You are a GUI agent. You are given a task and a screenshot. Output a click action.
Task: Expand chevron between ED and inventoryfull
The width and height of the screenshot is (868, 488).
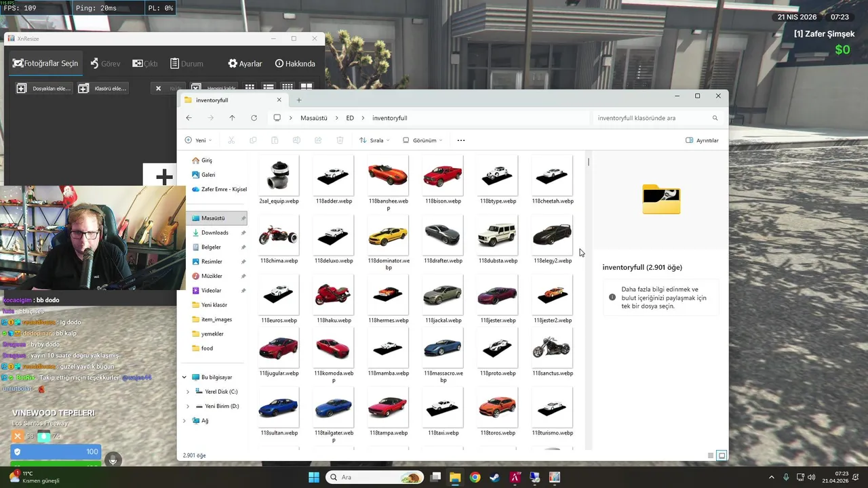tap(363, 118)
